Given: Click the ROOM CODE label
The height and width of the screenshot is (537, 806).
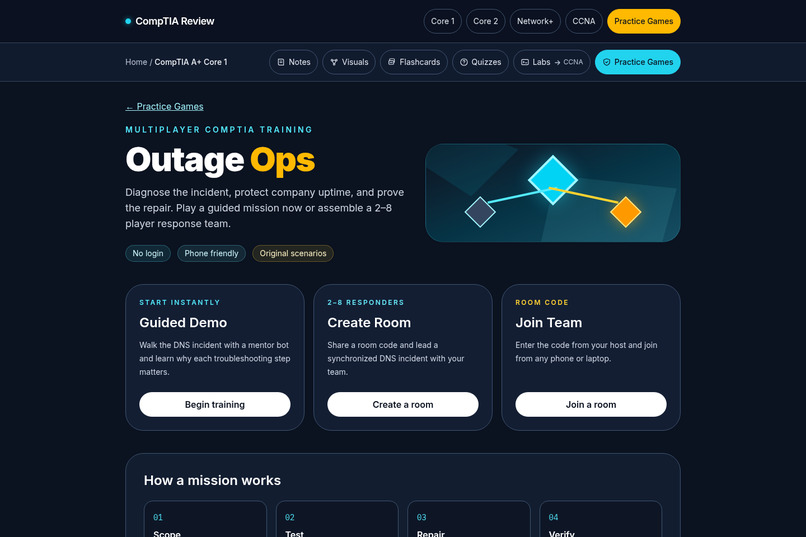Looking at the screenshot, I should (x=542, y=303).
